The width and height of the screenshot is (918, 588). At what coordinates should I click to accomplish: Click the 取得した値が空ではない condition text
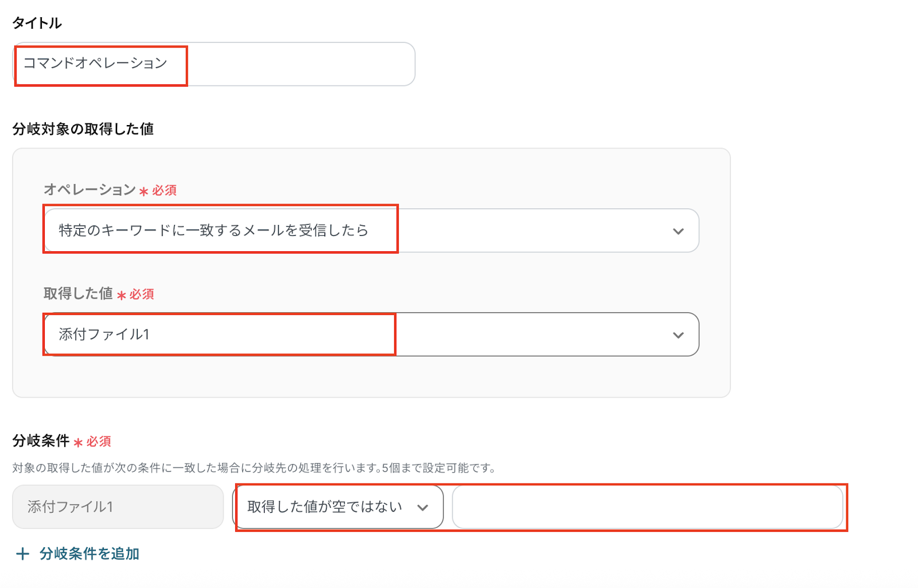click(325, 507)
